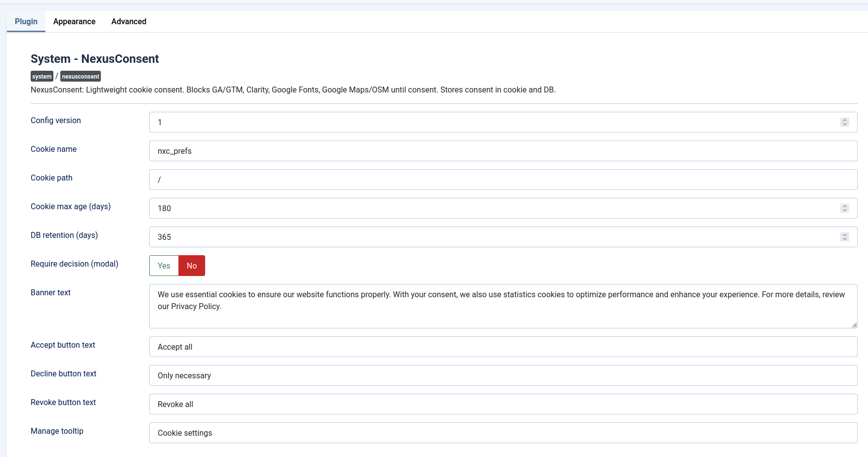Image resolution: width=868 pixels, height=457 pixels.
Task: Select the Manage tooltip input field
Action: [x=503, y=433]
